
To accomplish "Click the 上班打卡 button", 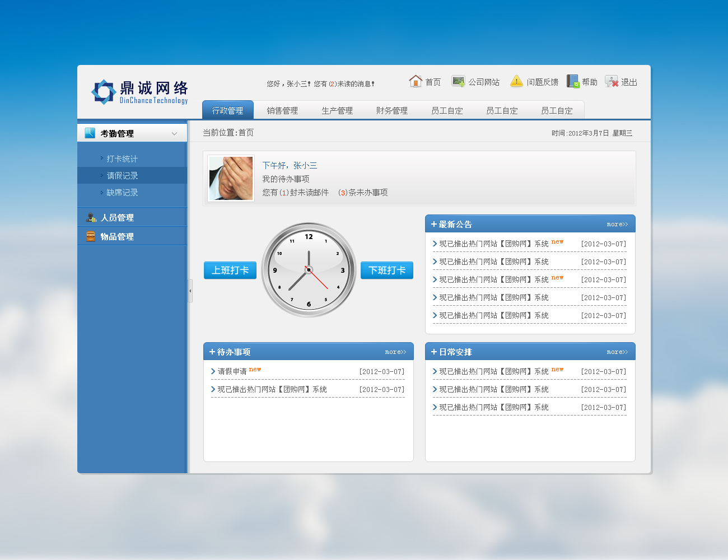I will [x=230, y=270].
